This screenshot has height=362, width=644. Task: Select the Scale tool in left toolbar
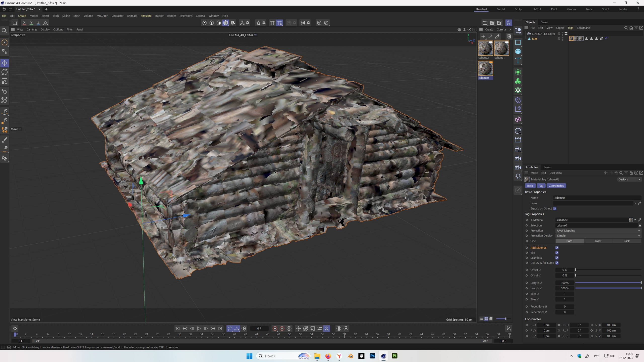(5, 81)
